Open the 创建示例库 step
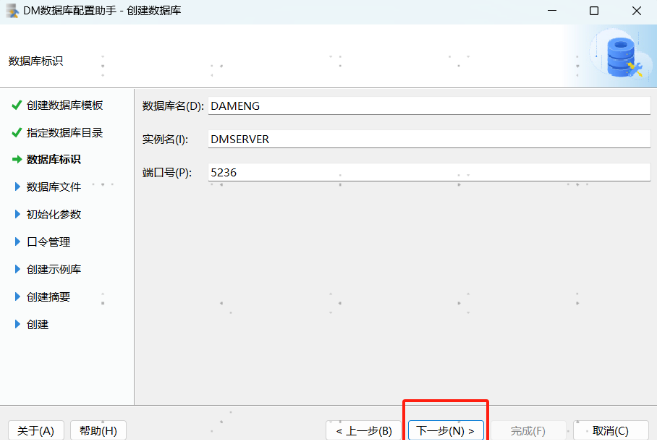The height and width of the screenshot is (440, 657). [x=54, y=269]
